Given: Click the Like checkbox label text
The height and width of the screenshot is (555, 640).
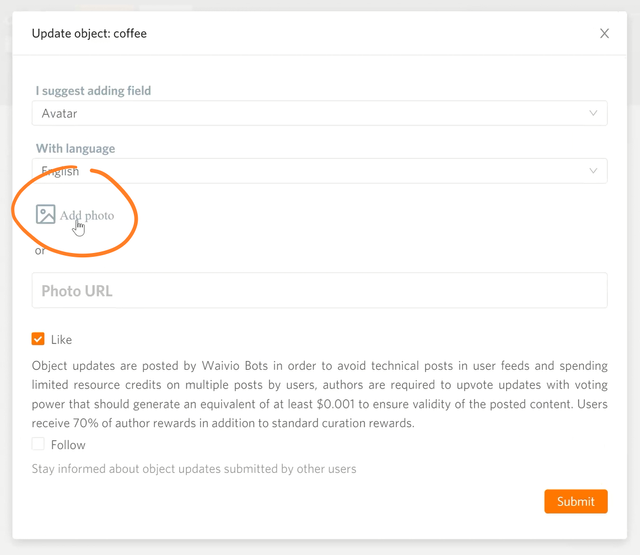Looking at the screenshot, I should coord(62,340).
